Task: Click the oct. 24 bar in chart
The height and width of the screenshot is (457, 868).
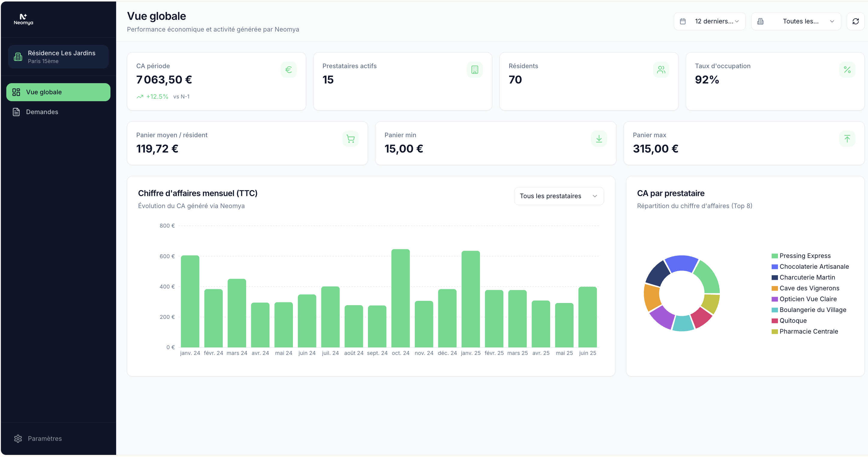Action: 400,298
